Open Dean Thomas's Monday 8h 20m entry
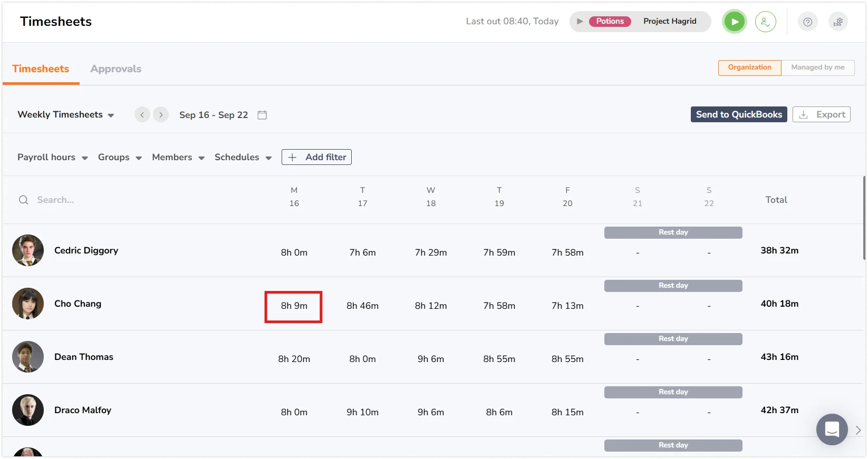868x459 pixels. [294, 359]
